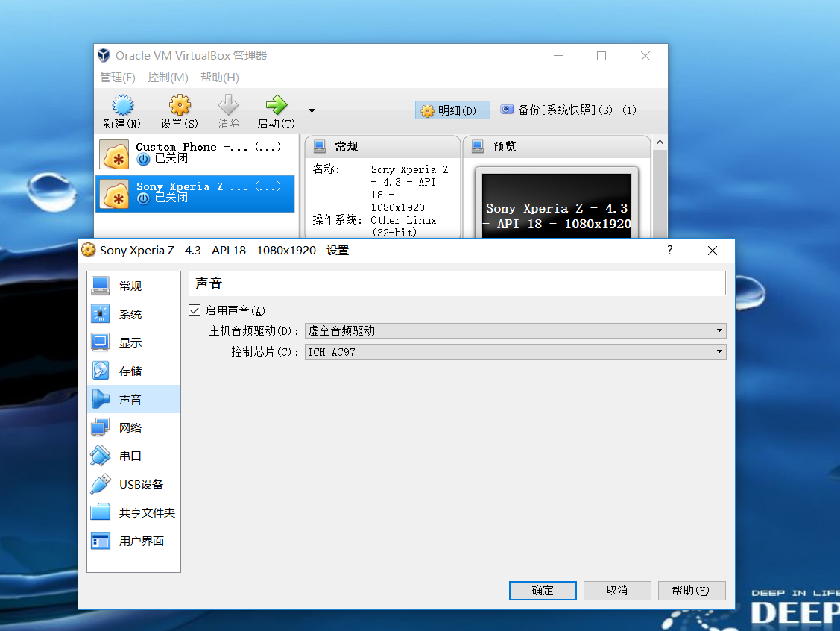The width and height of the screenshot is (840, 631).
Task: Open the 常规 settings category
Action: [133, 286]
